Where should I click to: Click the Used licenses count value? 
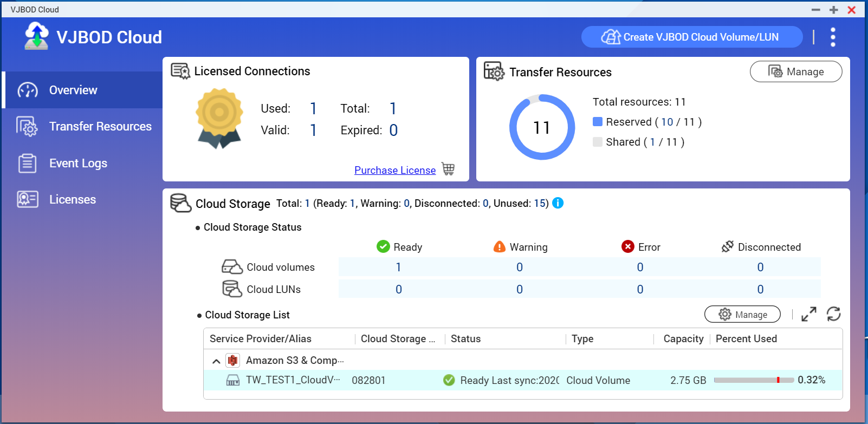pos(313,108)
